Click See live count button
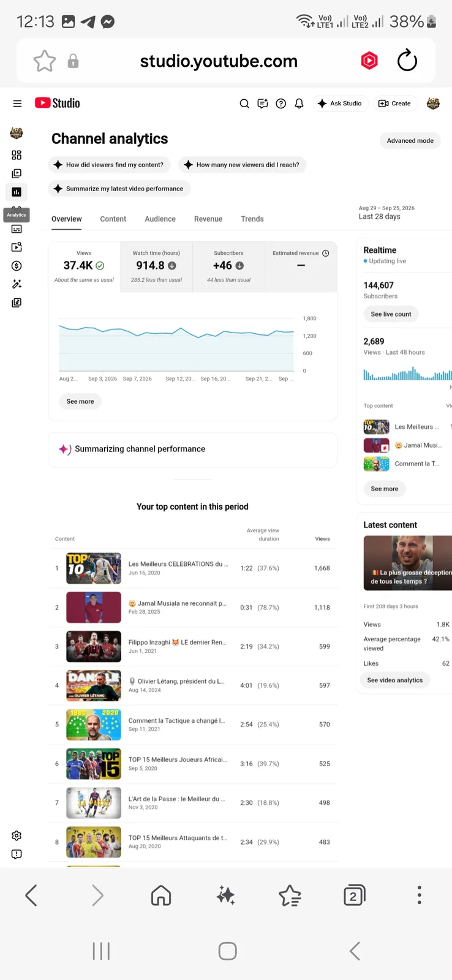Image resolution: width=452 pixels, height=980 pixels. tap(391, 314)
